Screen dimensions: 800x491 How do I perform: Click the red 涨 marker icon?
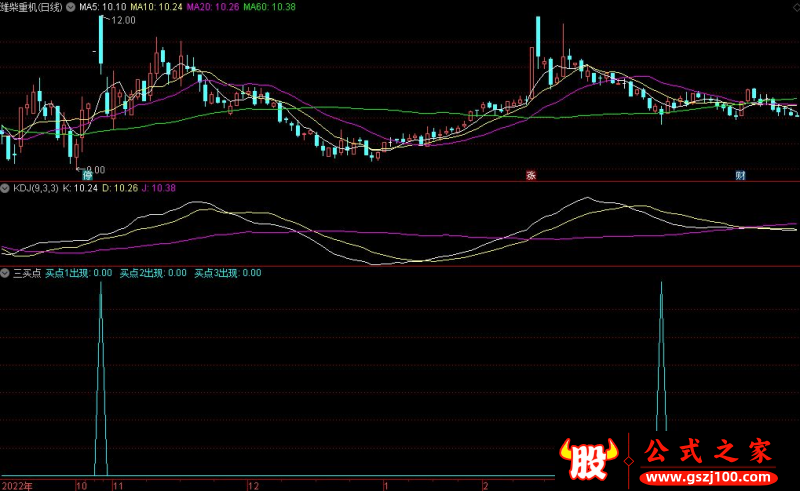531,175
